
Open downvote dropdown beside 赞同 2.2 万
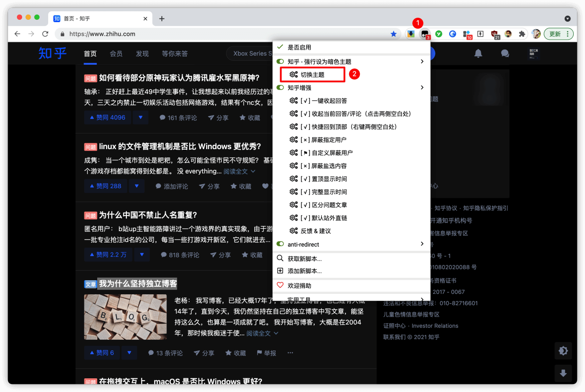142,255
